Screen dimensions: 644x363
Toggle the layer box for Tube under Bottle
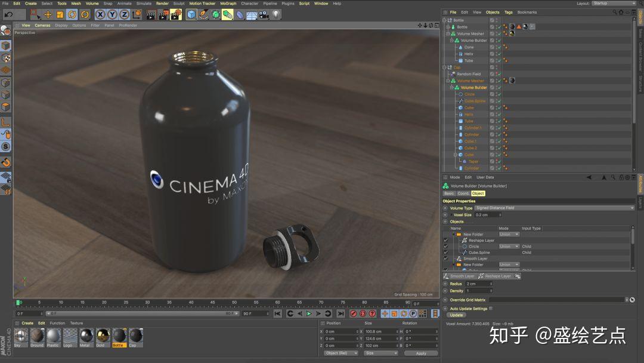tap(491, 60)
